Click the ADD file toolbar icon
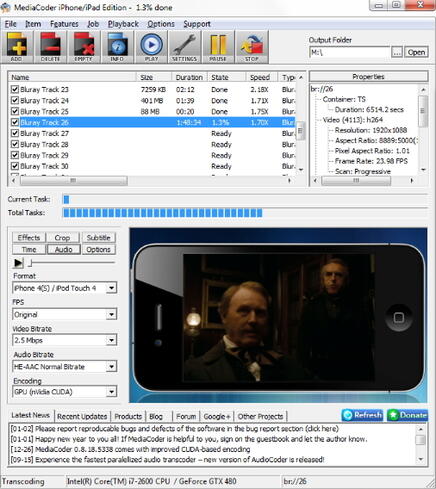Image resolution: width=436 pixels, height=489 pixels. 17,47
